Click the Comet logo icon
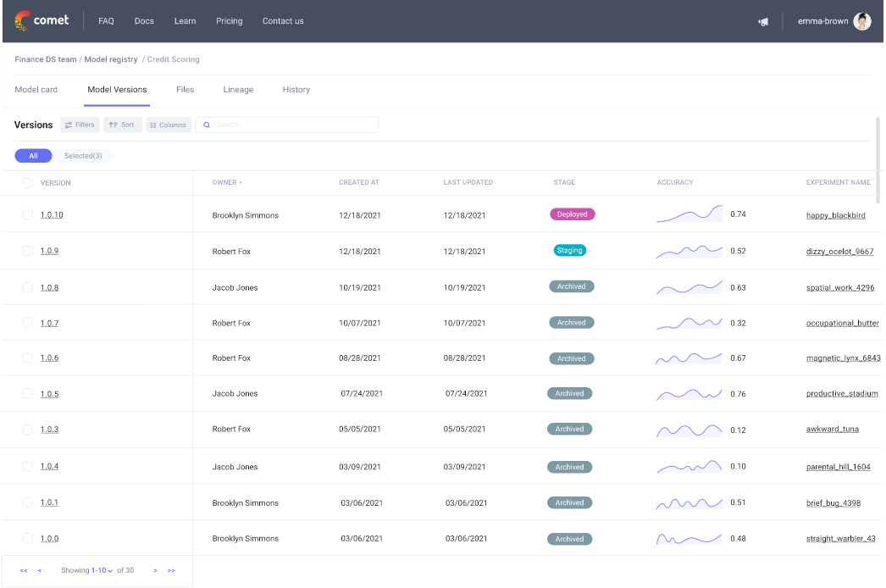Viewport: 886px width, 588px height. (x=22, y=20)
